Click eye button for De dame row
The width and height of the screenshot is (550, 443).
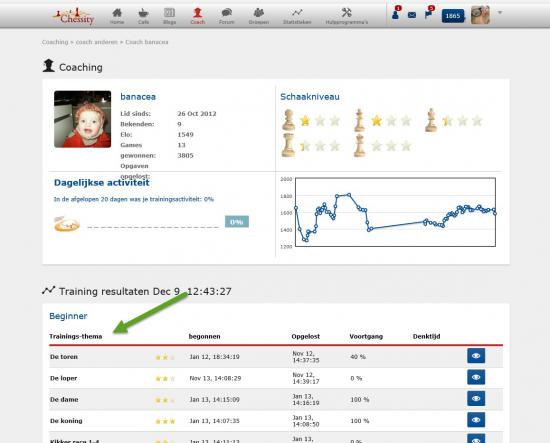click(x=476, y=398)
